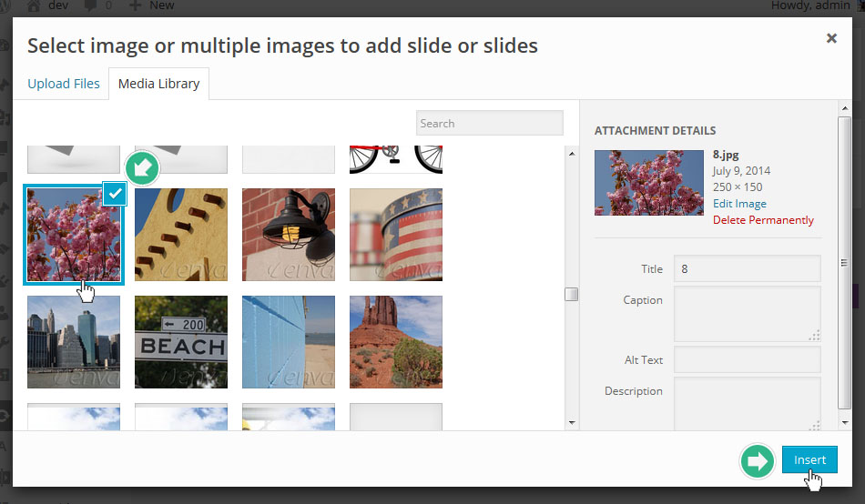The image size is (865, 504).
Task: Select the city skyline thumbnail
Action: point(74,342)
